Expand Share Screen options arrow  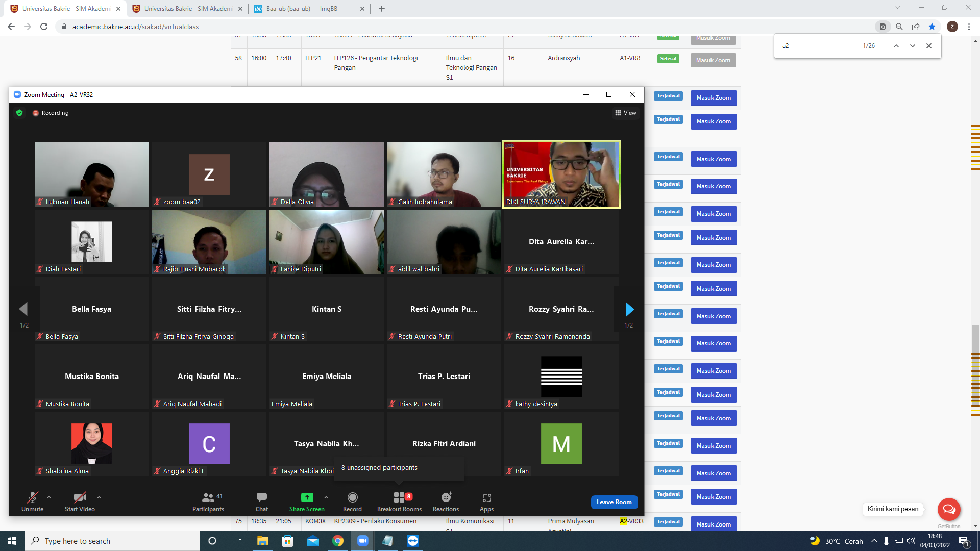click(x=326, y=497)
